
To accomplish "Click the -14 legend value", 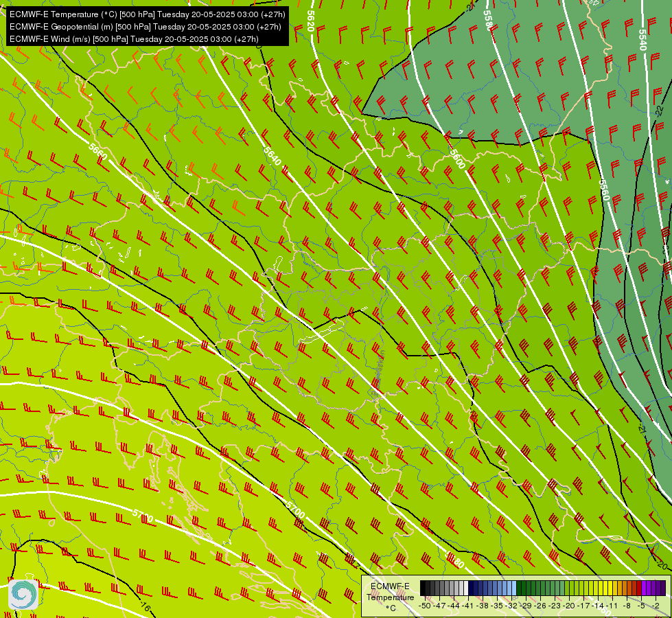I will (x=598, y=606).
